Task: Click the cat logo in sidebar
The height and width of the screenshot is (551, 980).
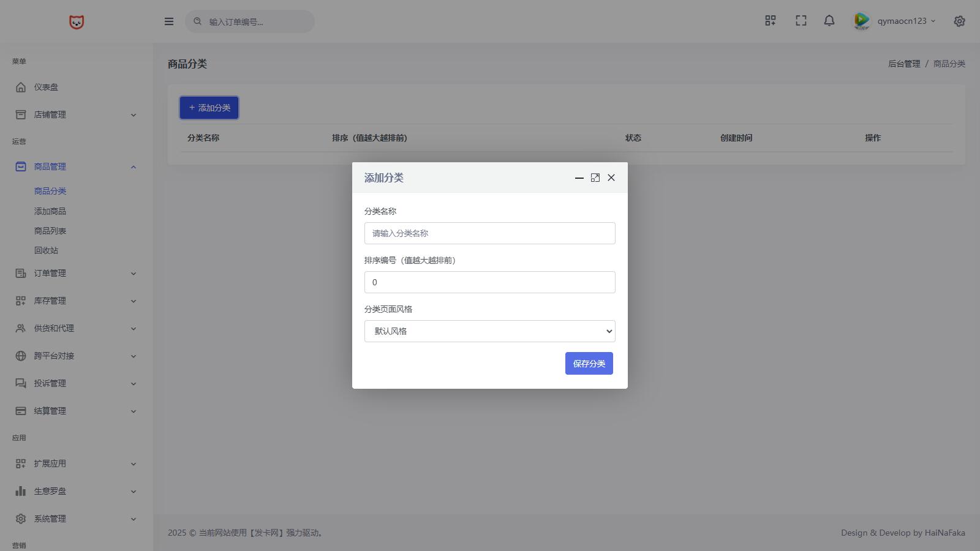Action: coord(77,22)
